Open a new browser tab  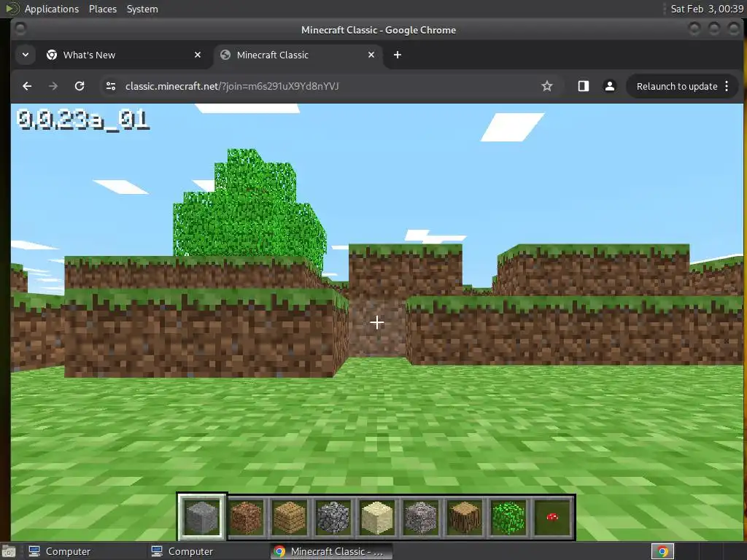(398, 55)
